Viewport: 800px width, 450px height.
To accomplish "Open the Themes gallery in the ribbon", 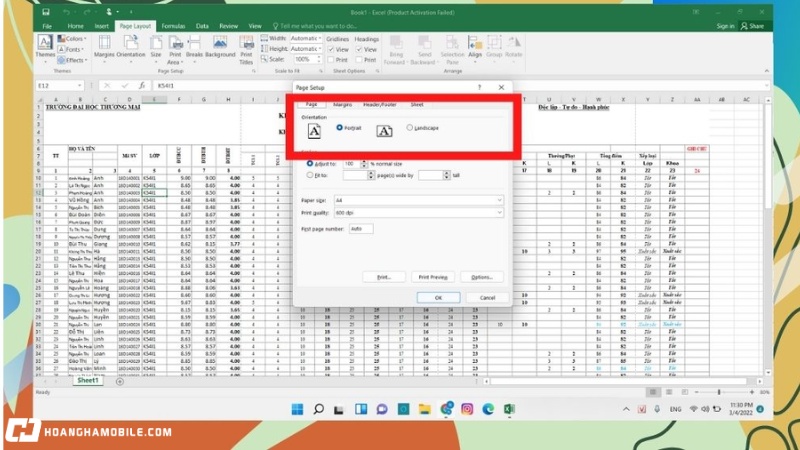I will tap(45, 47).
